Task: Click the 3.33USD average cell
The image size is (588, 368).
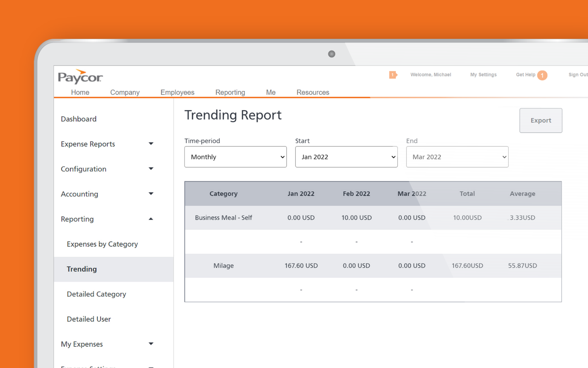Action: click(522, 217)
